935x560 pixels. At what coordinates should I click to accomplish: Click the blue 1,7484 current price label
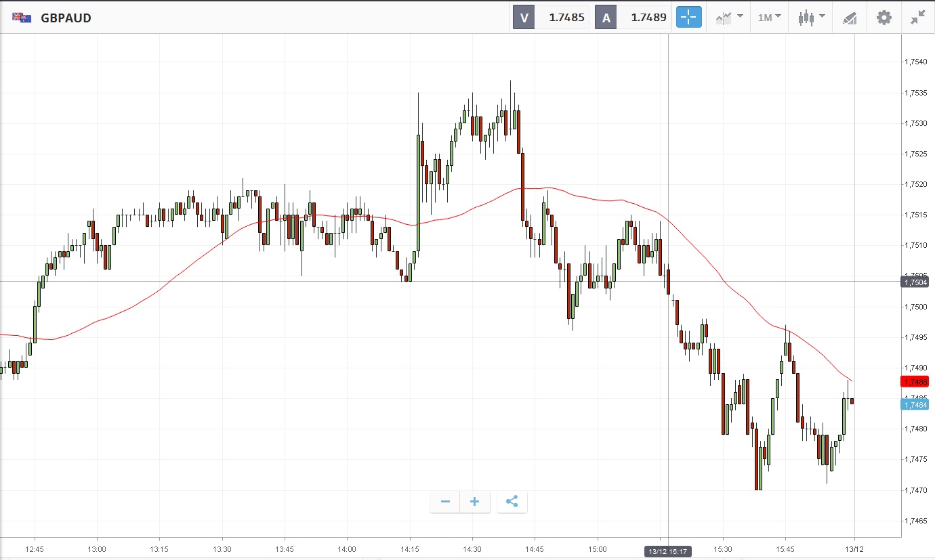pos(914,404)
